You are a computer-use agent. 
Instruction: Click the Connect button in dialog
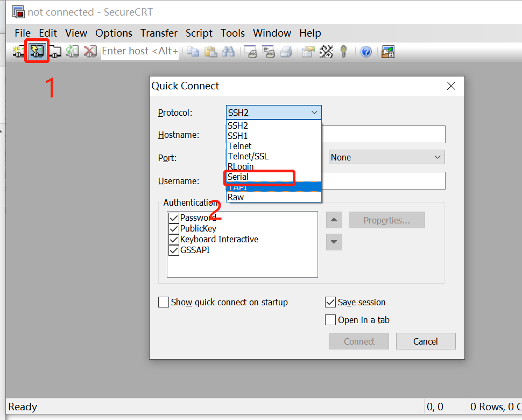click(359, 341)
